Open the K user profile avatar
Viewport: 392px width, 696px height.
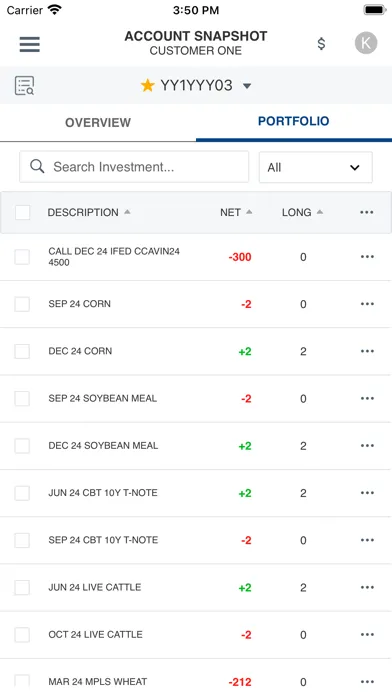[x=366, y=43]
